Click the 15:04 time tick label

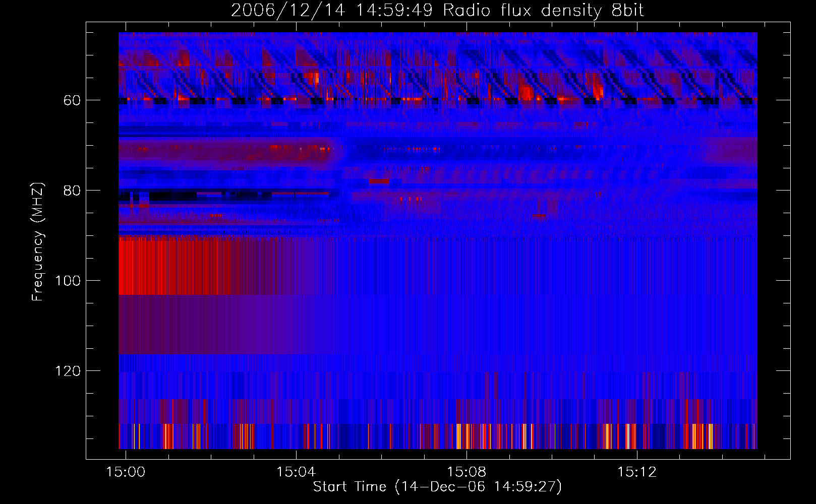[x=296, y=472]
